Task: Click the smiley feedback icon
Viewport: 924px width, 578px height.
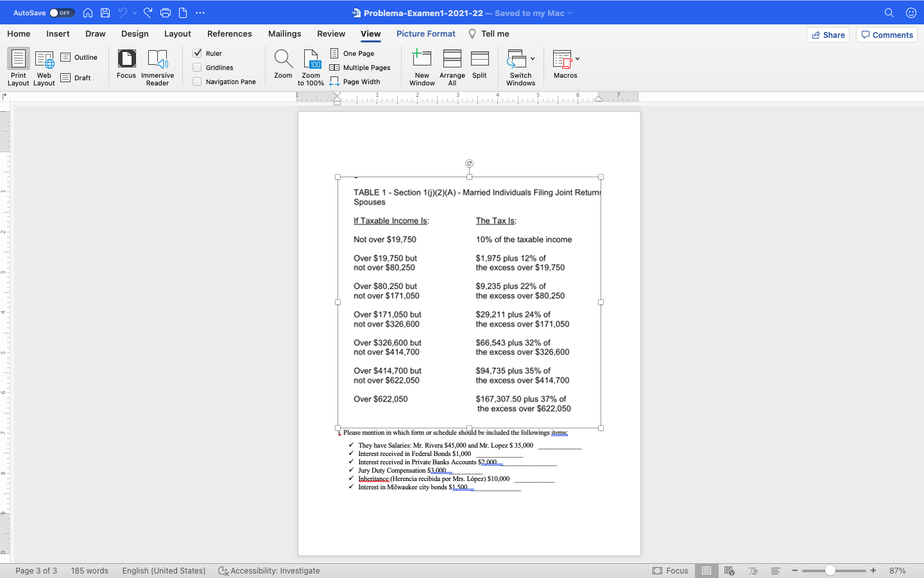Action: pyautogui.click(x=911, y=13)
